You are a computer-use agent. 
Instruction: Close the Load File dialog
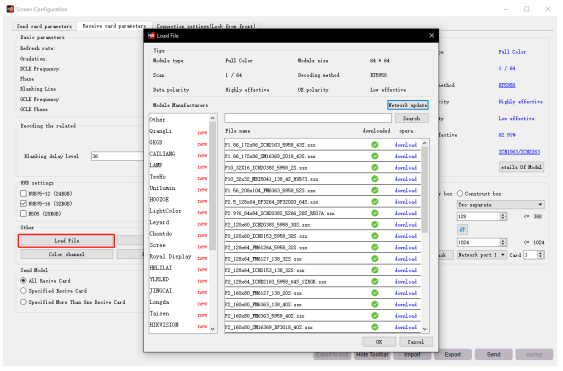pos(432,36)
